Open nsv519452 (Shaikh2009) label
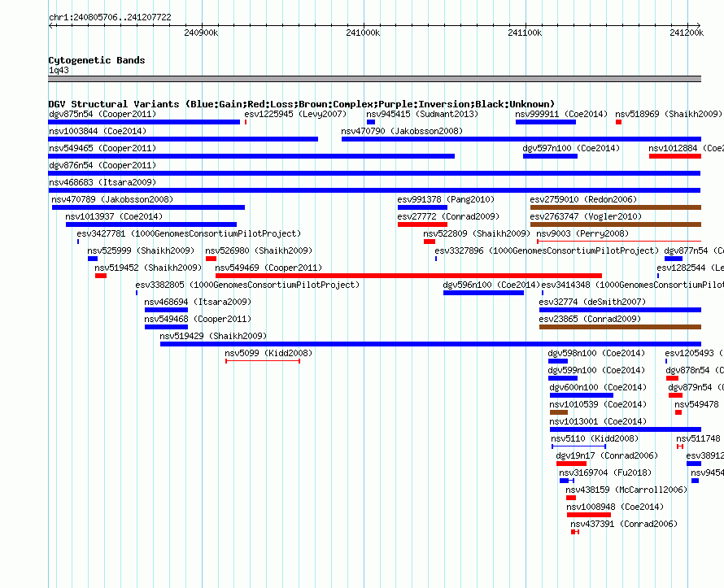This screenshot has height=588, width=724. 148,268
